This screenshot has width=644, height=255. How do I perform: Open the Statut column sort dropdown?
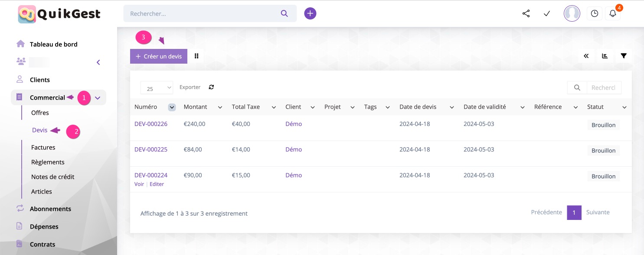click(624, 107)
